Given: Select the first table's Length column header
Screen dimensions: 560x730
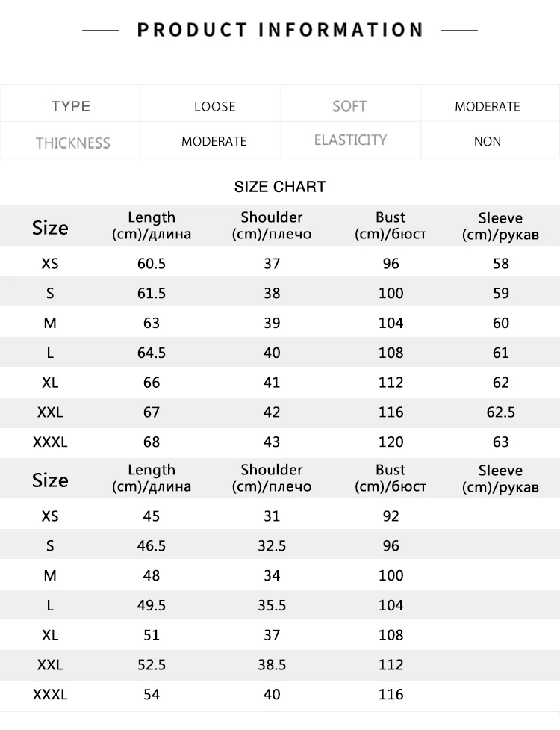Looking at the screenshot, I should [152, 226].
